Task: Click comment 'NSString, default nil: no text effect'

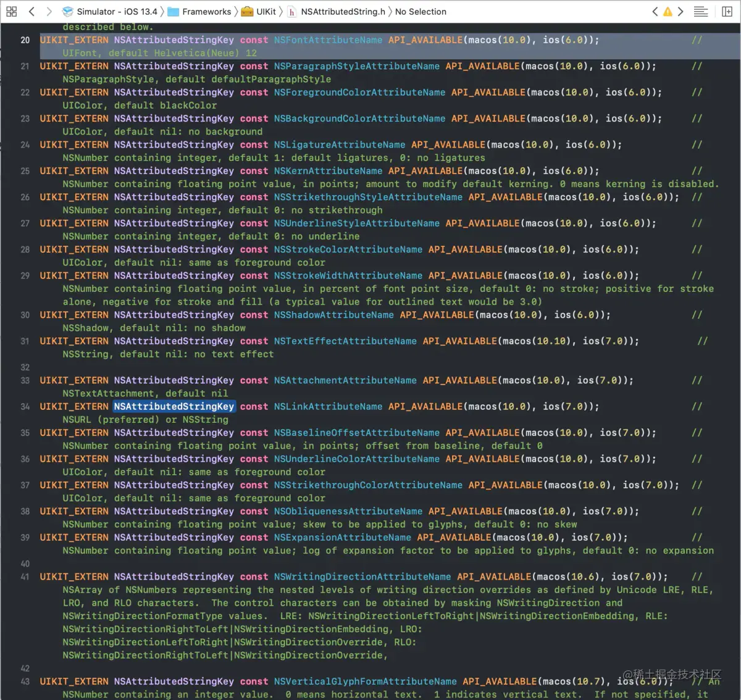Action: pos(168,354)
